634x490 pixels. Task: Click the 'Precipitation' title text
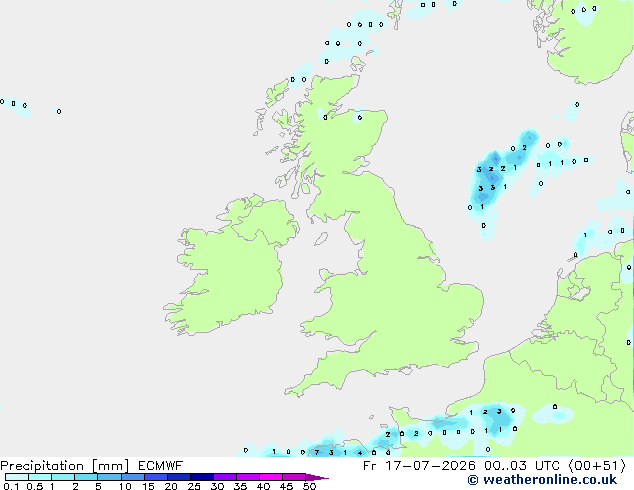click(x=42, y=466)
